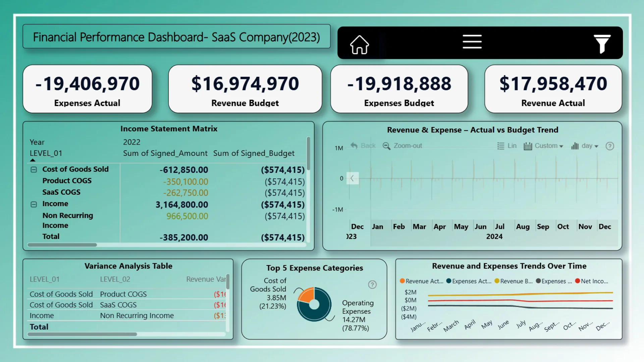The width and height of the screenshot is (644, 362).
Task: Click the Revenue Actual KPI card
Action: click(x=553, y=89)
